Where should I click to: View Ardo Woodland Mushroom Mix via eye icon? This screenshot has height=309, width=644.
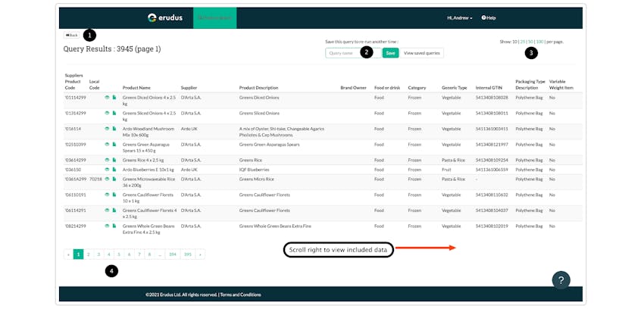click(107, 129)
